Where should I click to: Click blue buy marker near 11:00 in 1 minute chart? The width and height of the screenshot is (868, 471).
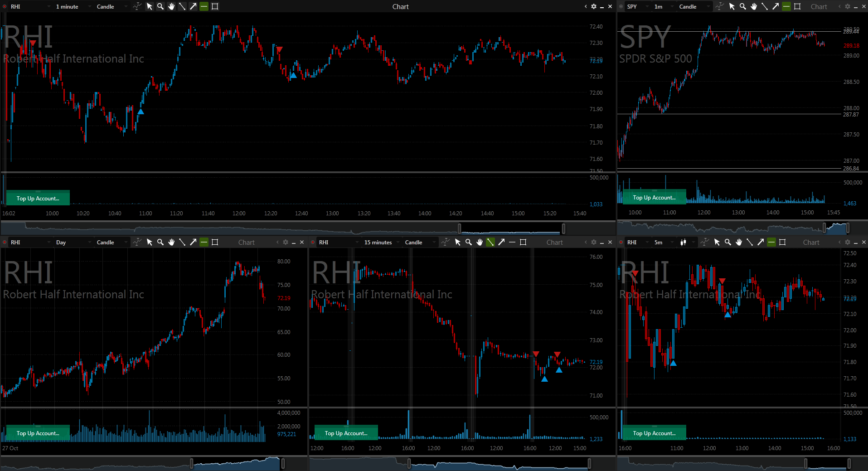pos(141,111)
